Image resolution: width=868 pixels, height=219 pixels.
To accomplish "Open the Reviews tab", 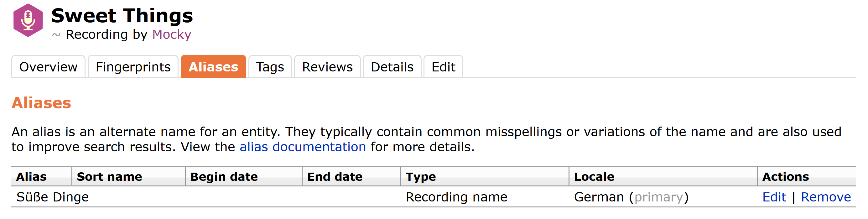I will pos(327,67).
